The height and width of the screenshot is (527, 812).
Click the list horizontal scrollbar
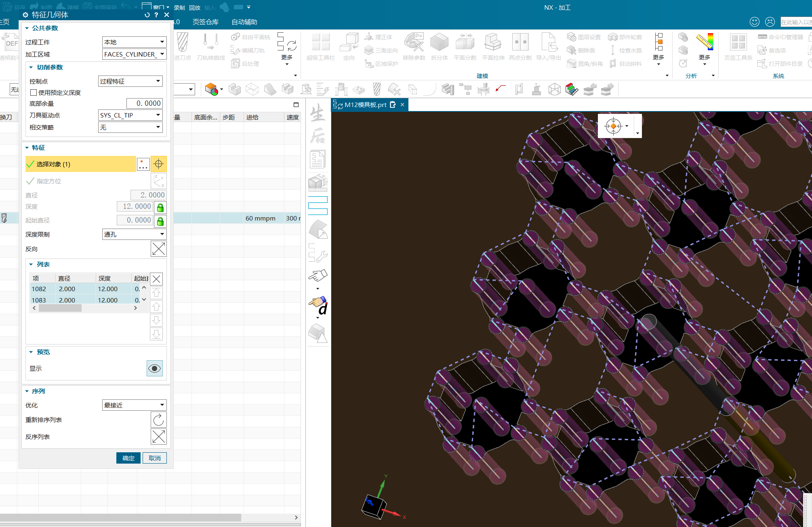60,308
